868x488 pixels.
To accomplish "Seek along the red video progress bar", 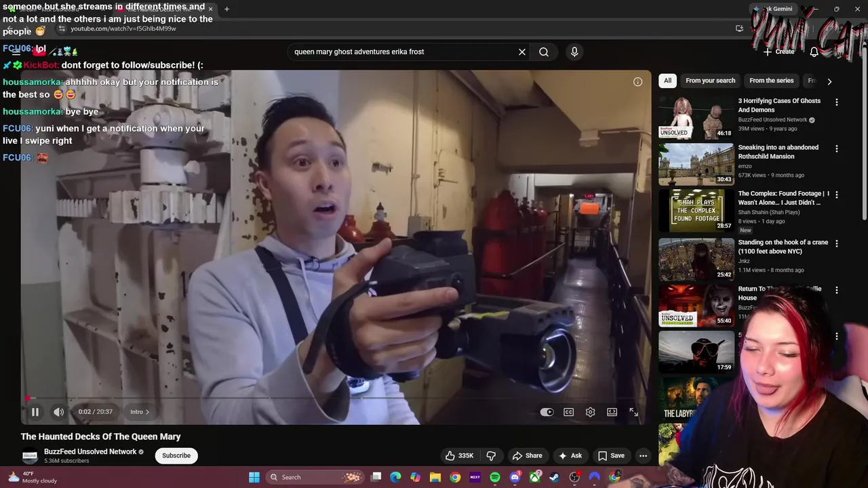I will pyautogui.click(x=336, y=399).
